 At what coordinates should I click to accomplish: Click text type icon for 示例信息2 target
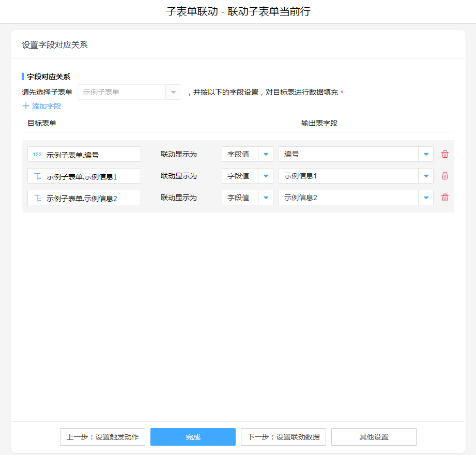pyautogui.click(x=37, y=198)
